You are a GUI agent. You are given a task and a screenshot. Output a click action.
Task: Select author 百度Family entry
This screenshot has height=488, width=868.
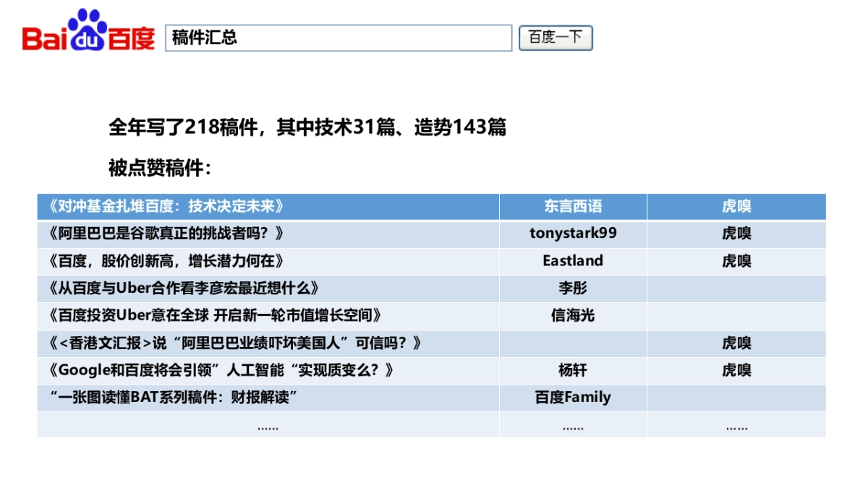pos(572,397)
